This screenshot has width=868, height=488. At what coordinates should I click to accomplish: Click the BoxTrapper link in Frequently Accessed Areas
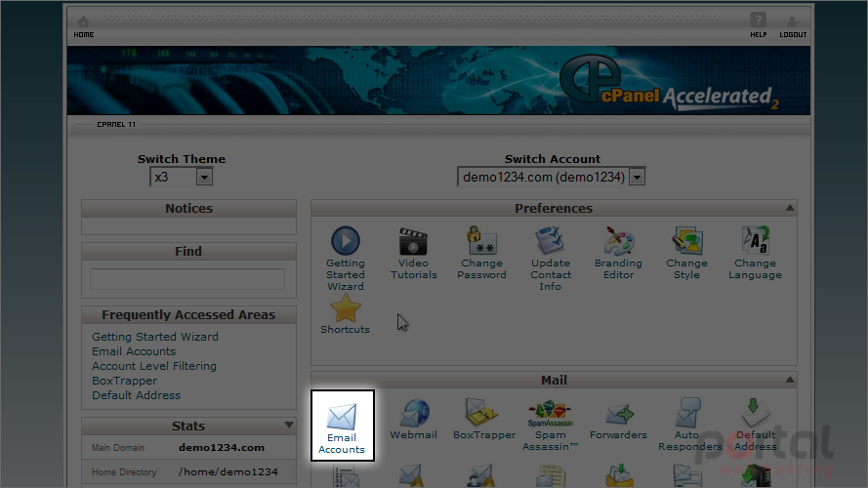coord(125,381)
